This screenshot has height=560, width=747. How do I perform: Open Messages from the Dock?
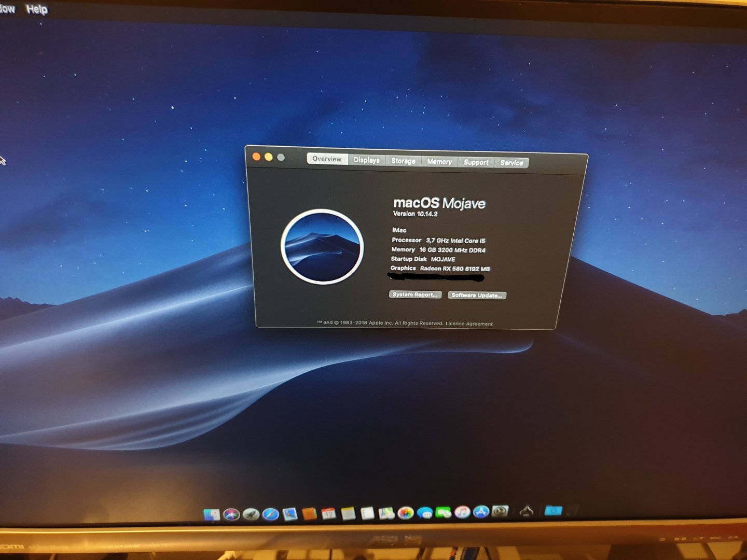pos(425,513)
